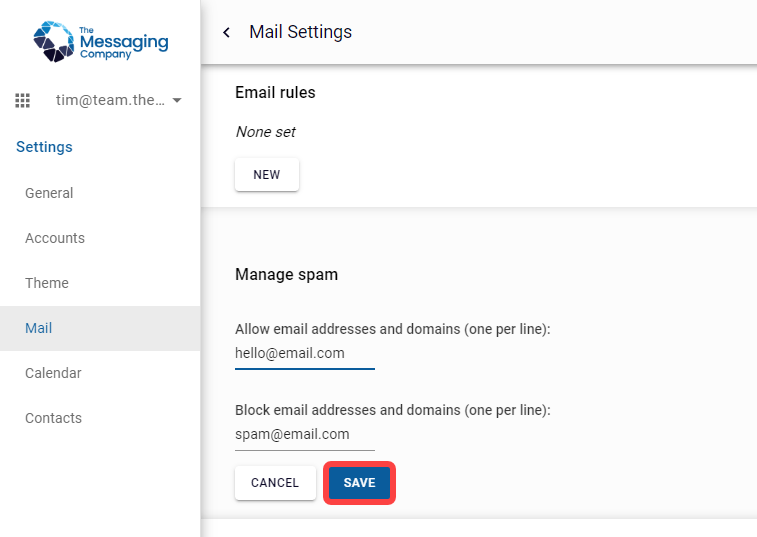Focus the allow list field with hello@email.com
The image size is (757, 537).
tap(305, 354)
